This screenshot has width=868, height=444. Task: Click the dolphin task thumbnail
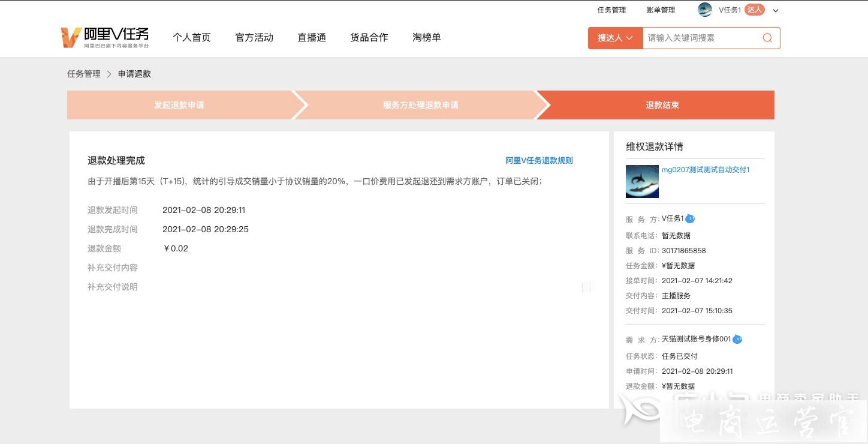tap(642, 181)
